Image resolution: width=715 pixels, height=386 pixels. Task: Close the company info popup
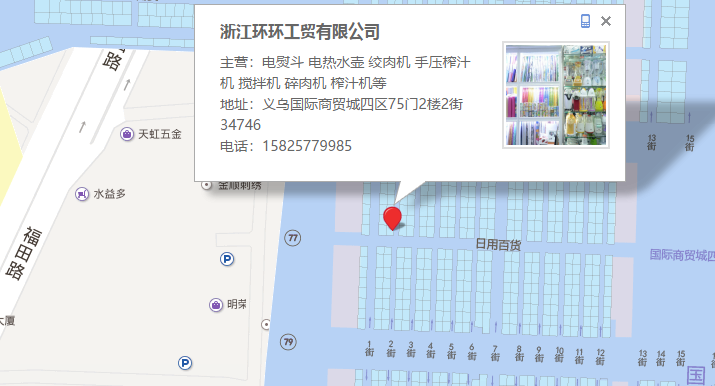(606, 21)
